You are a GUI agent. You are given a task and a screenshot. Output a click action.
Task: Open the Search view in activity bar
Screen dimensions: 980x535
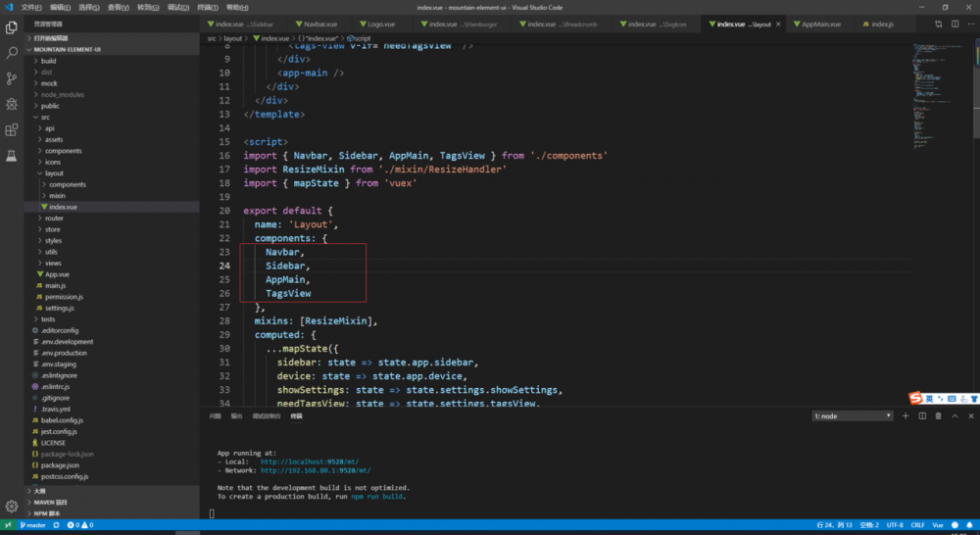pyautogui.click(x=12, y=53)
